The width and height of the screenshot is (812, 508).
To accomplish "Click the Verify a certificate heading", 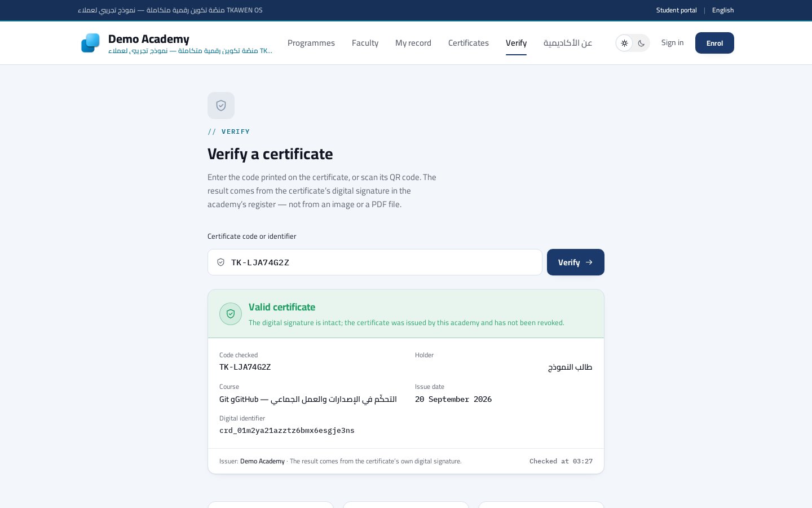I will pyautogui.click(x=270, y=154).
